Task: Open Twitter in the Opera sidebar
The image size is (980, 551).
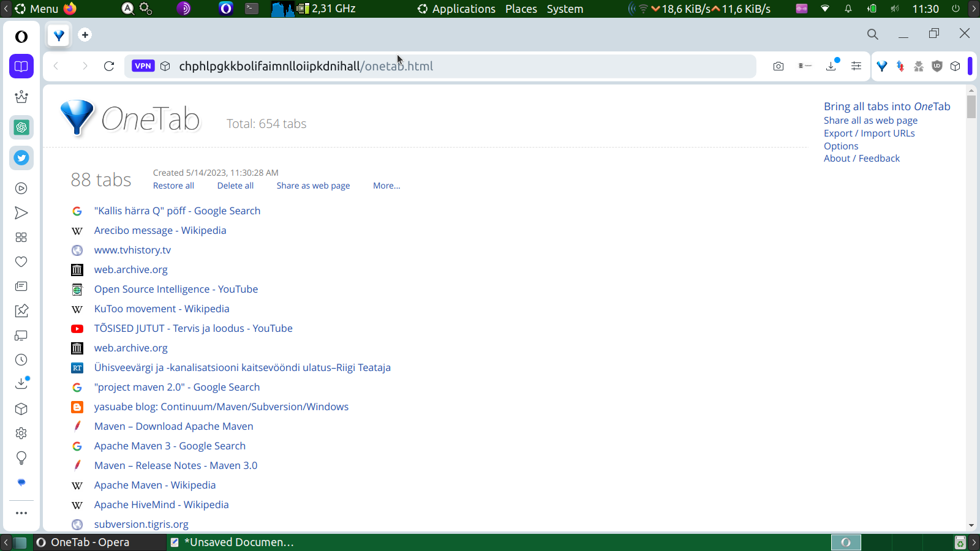Action: click(21, 158)
